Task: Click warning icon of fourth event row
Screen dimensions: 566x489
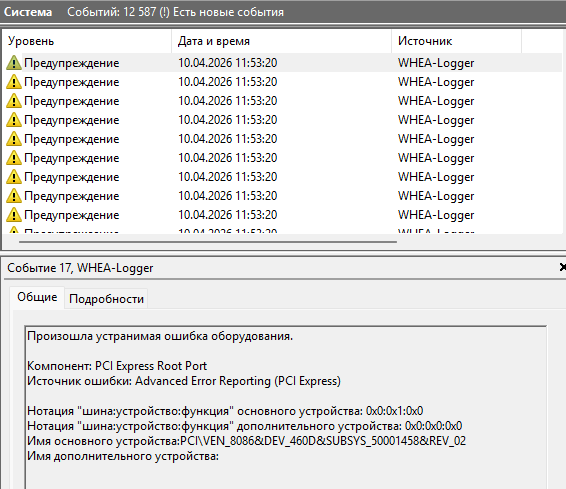Action: [14, 120]
